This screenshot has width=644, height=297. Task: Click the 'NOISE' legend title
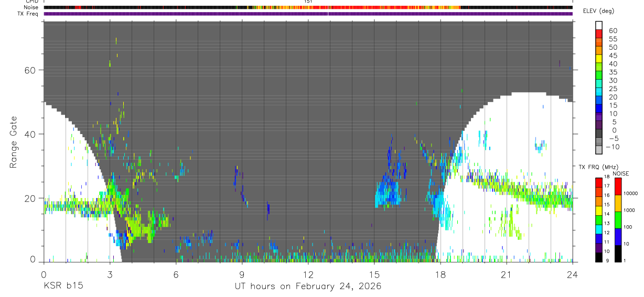coord(620,173)
